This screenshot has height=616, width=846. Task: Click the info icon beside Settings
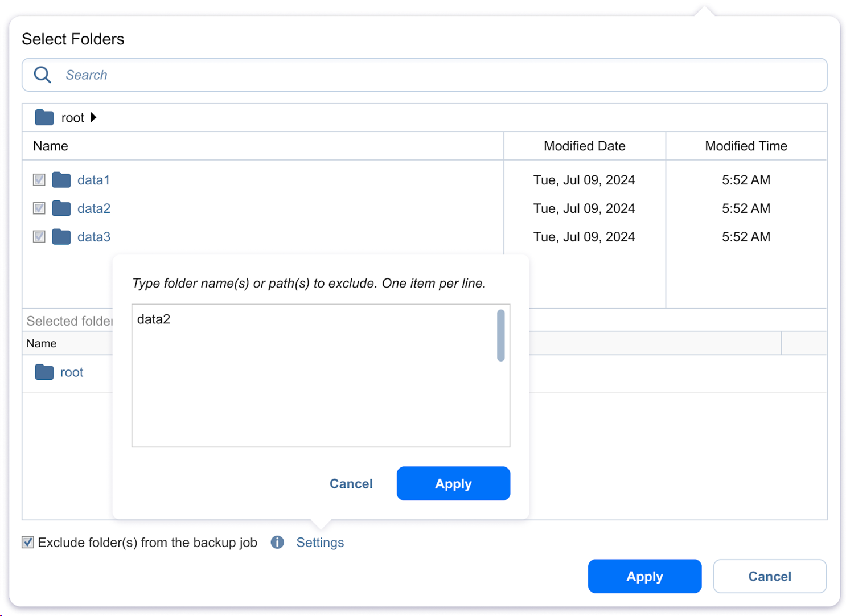[x=277, y=543]
